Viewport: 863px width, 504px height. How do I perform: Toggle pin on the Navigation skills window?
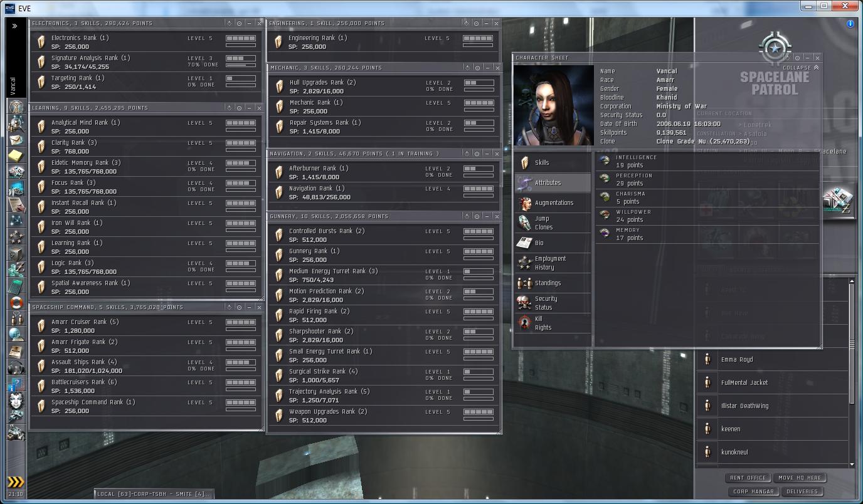477,154
